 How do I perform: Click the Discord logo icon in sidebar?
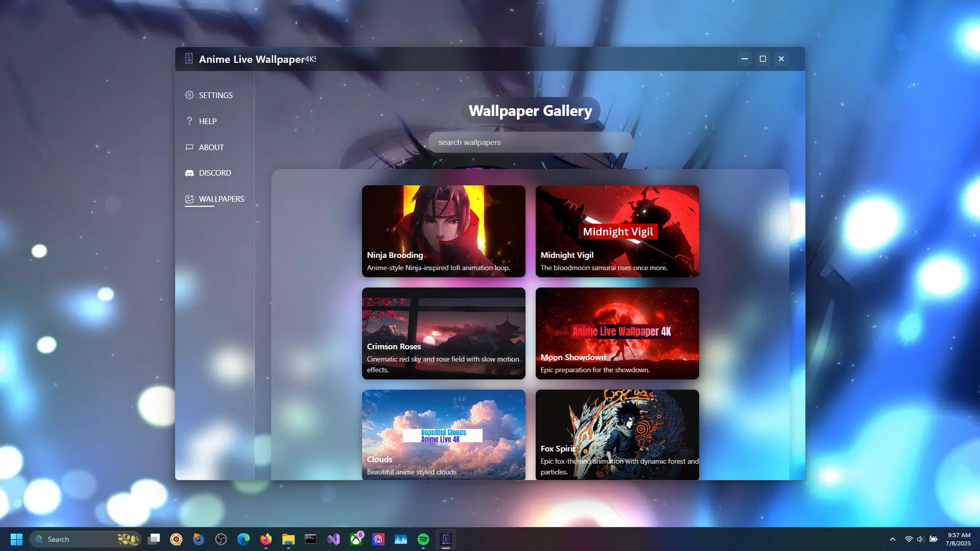pos(189,173)
